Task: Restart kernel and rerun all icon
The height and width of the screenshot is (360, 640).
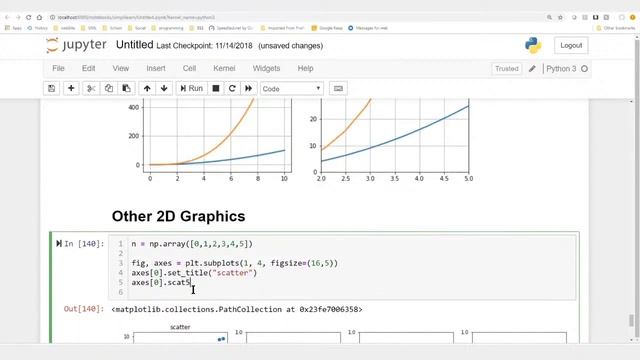Action: (249, 89)
